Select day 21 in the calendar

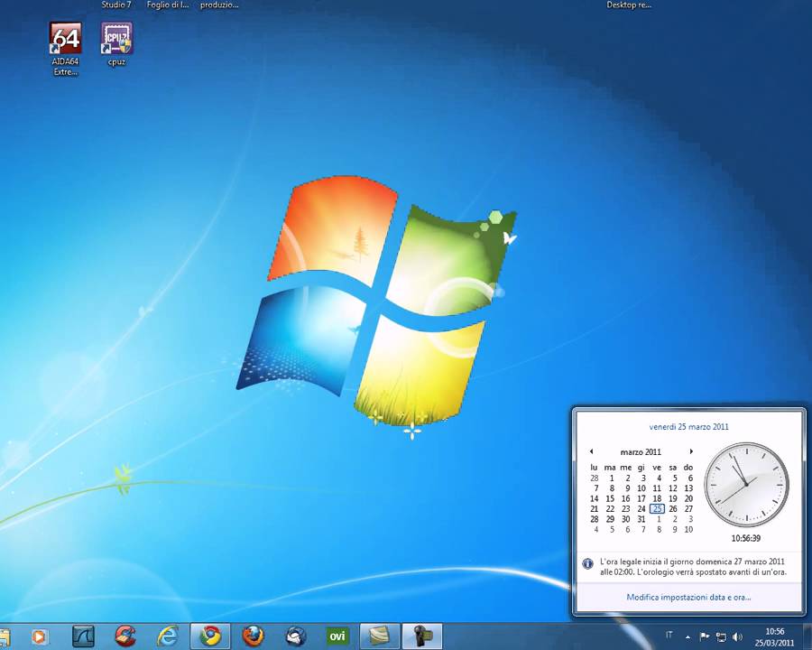595,508
